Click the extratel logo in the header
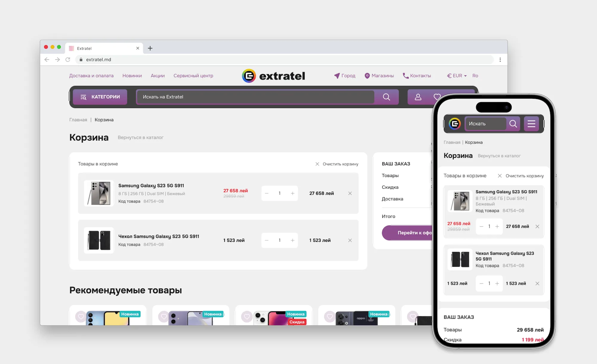The width and height of the screenshot is (597, 364). click(273, 76)
